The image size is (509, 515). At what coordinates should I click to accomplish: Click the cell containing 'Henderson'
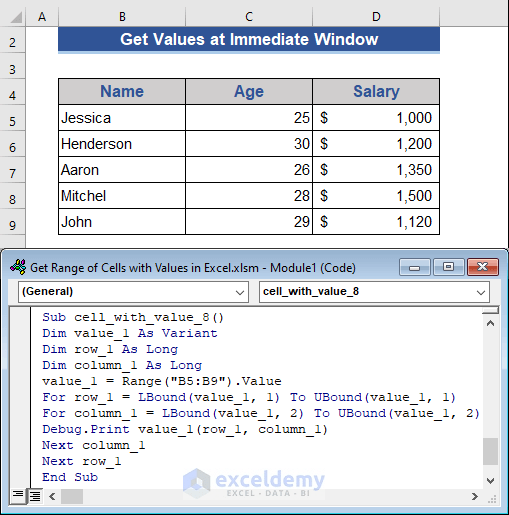(x=122, y=144)
